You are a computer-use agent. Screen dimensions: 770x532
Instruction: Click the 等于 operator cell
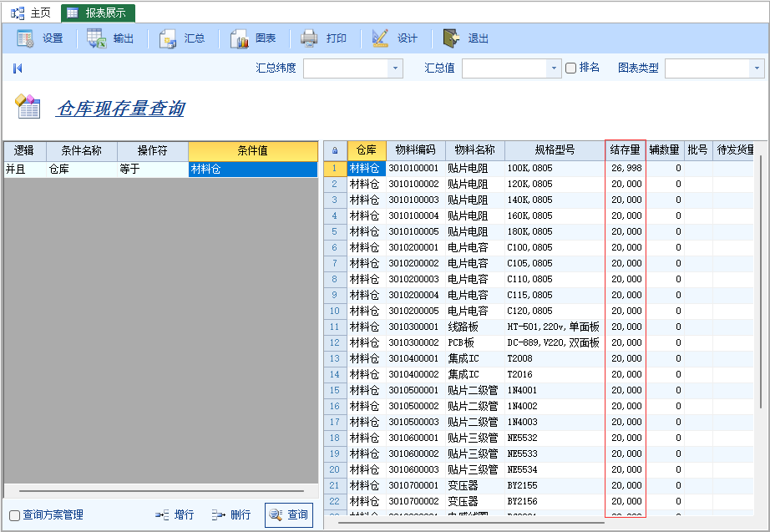pos(153,170)
